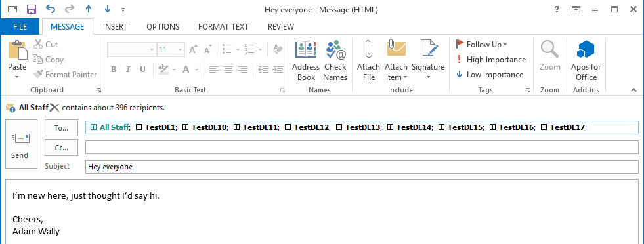Click the TestDL17 recipient name
This screenshot has height=244, width=644.
[568, 127]
